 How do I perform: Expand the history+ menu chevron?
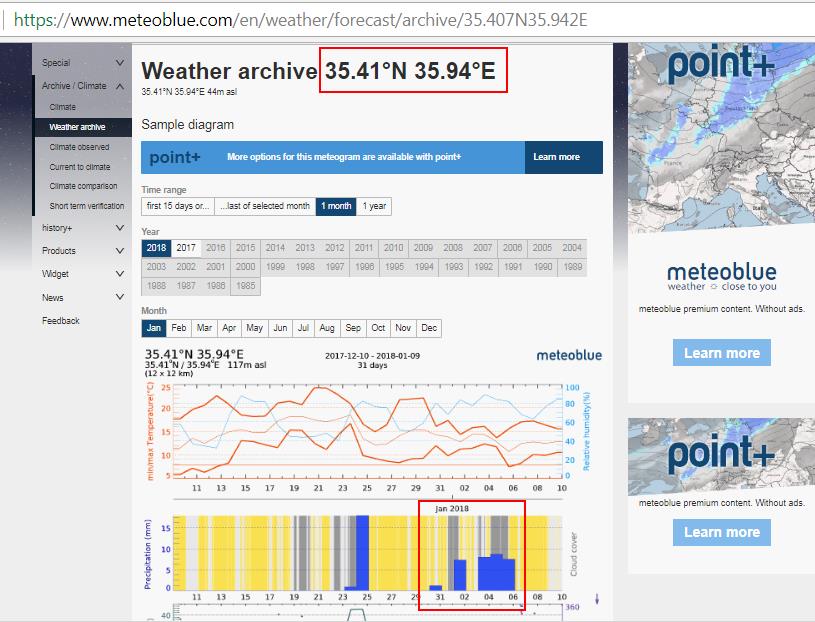point(120,228)
